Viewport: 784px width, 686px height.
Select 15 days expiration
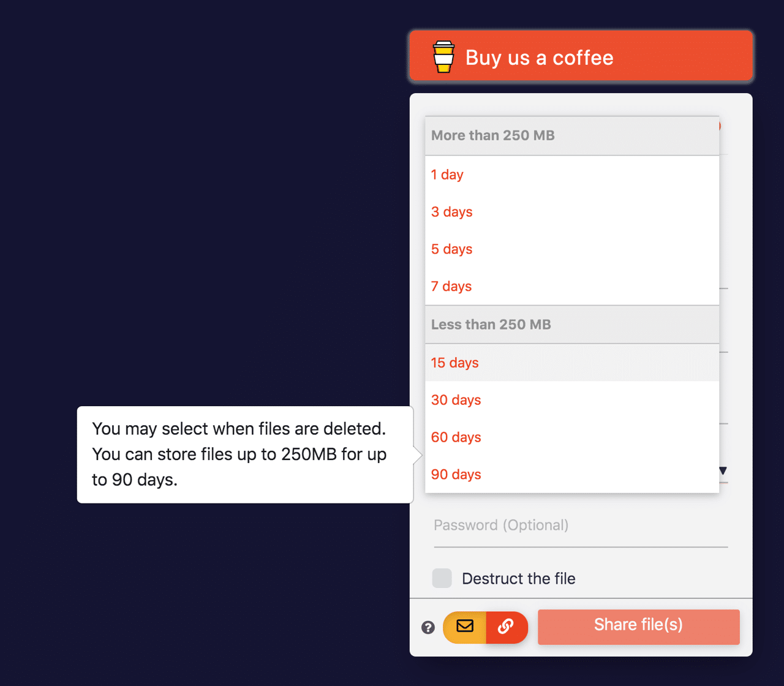pos(455,363)
